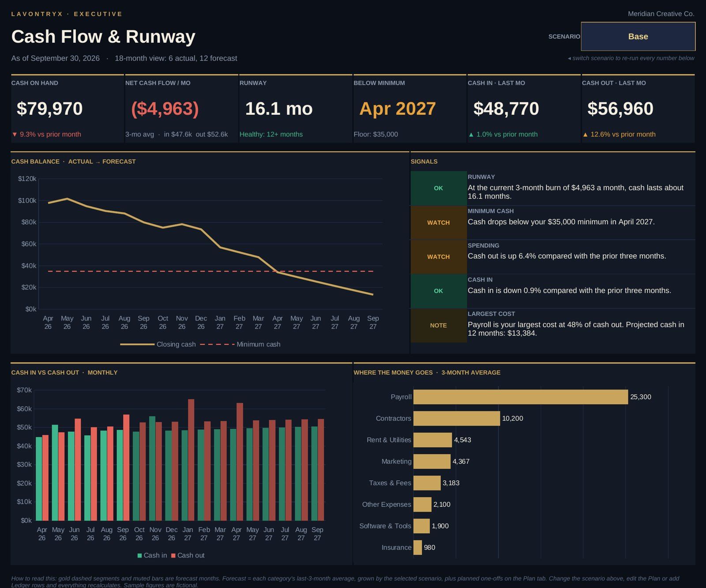
Task: Select the $79,970 cash on hand value
Action: (x=49, y=109)
